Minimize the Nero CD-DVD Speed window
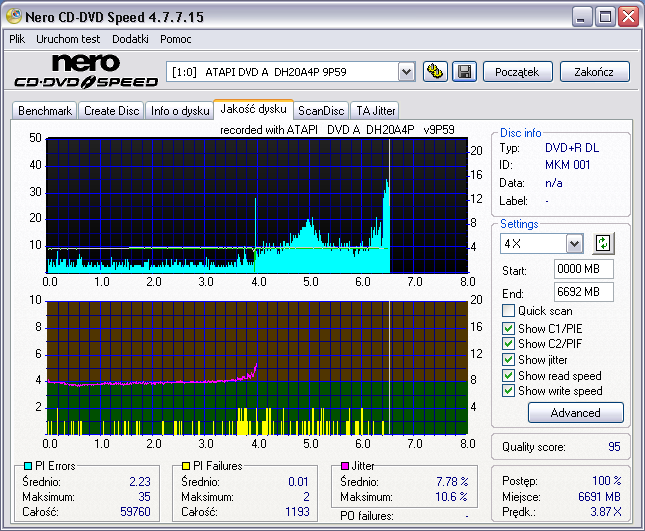The height and width of the screenshot is (531, 645). 582,17
